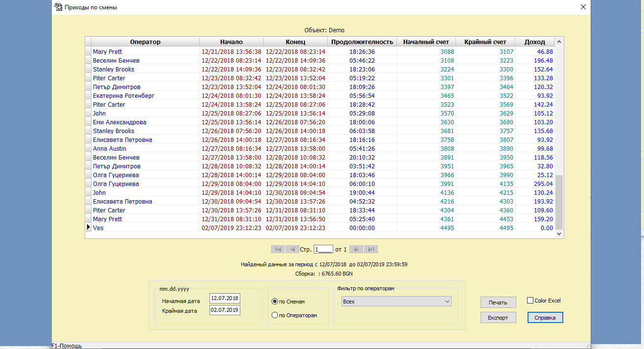This screenshot has width=644, height=349.
Task: Close the Приходы по смены window
Action: (x=583, y=7)
